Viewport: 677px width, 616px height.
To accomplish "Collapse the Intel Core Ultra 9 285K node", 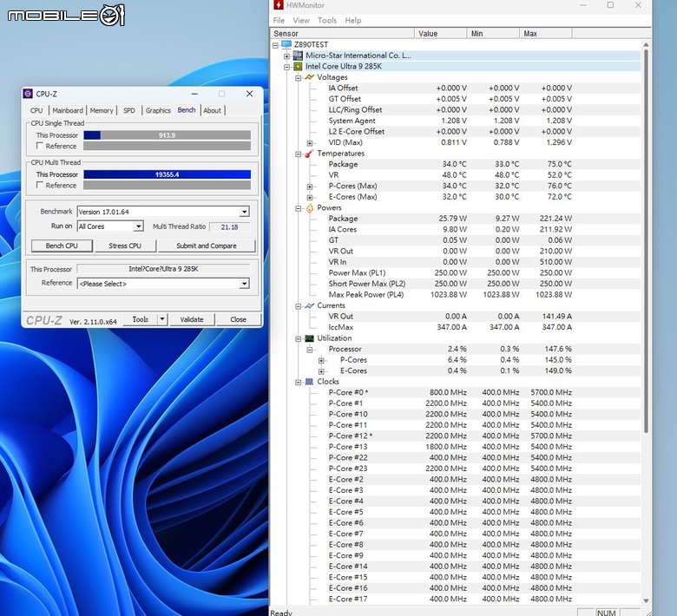I will coord(286,67).
